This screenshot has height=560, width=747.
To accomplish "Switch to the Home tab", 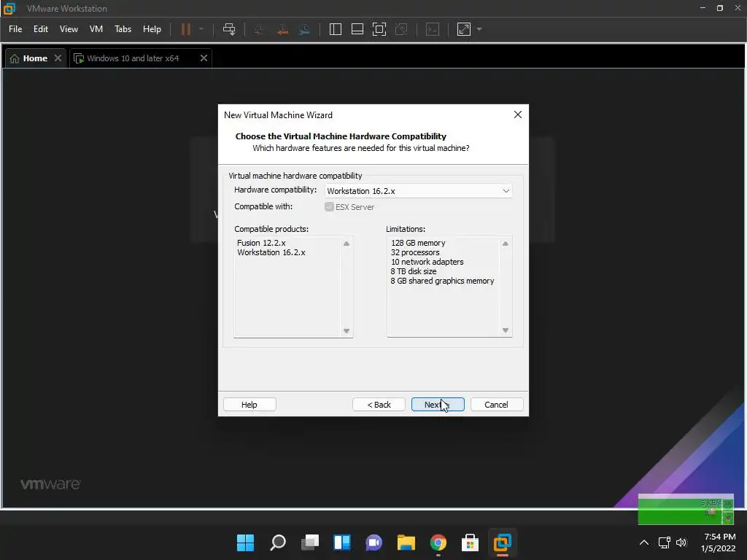I will tap(35, 58).
